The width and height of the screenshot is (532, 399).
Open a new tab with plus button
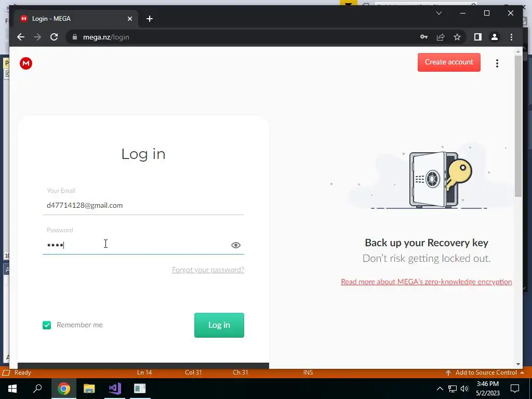pyautogui.click(x=150, y=19)
